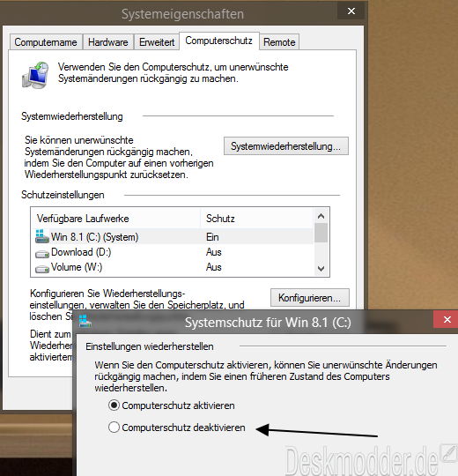Click the Win 8.1 drive icon
This screenshot has width=458, height=476.
point(42,236)
